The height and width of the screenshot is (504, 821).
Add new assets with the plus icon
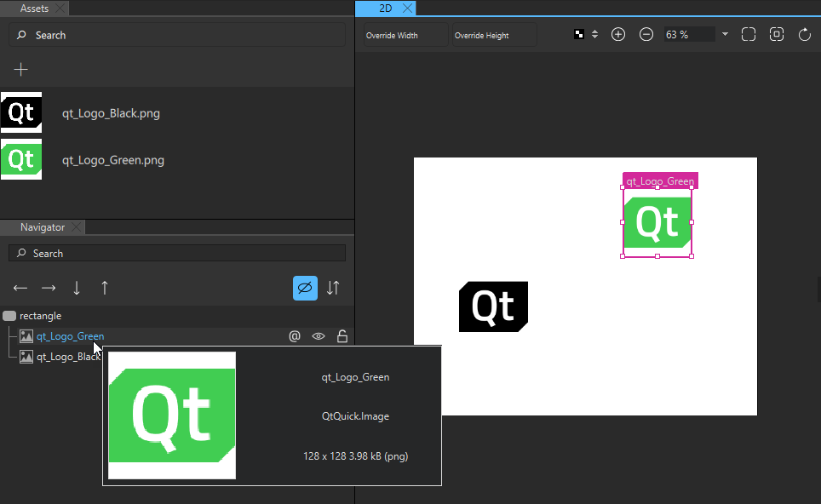pyautogui.click(x=20, y=69)
